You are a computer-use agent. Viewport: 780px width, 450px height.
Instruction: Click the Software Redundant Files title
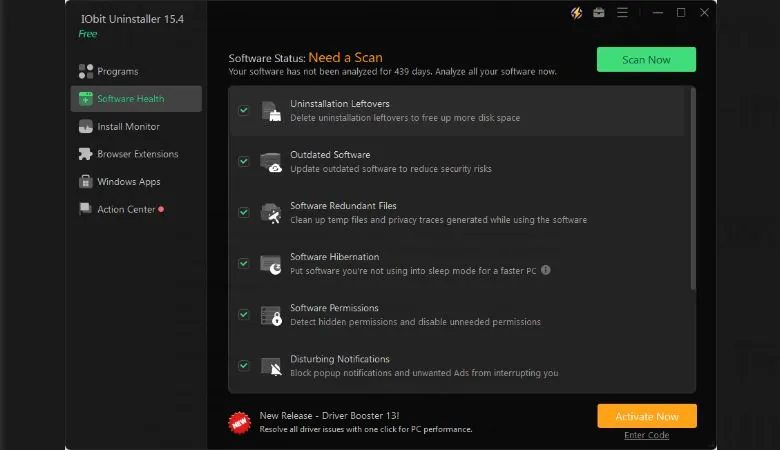[343, 205]
